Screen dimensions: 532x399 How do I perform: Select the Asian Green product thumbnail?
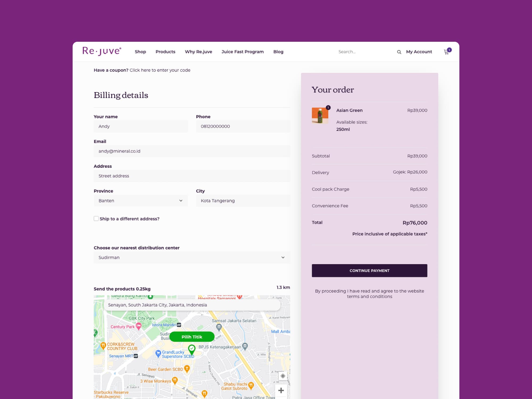tap(320, 115)
